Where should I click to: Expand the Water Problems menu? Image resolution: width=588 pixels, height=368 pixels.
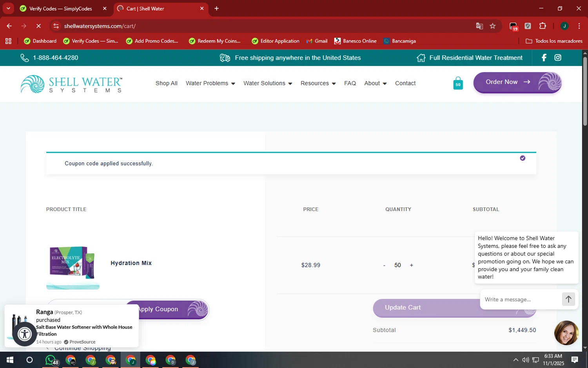coord(211,83)
